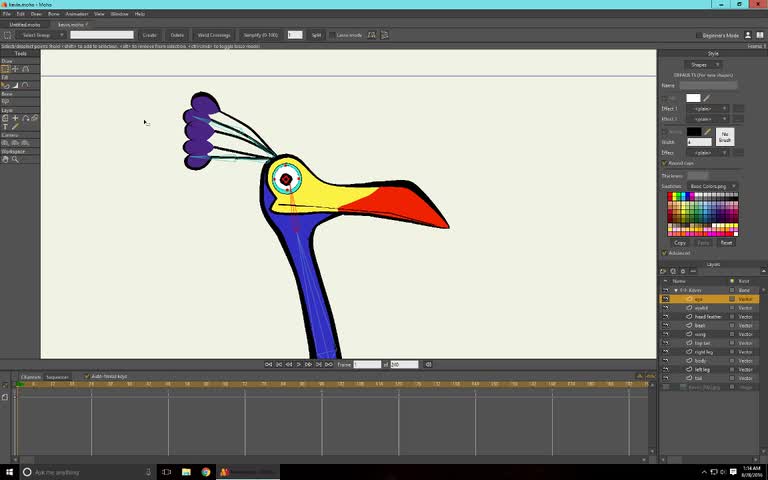
Task: Select the first Layer tool icon
Action: (x=5, y=118)
